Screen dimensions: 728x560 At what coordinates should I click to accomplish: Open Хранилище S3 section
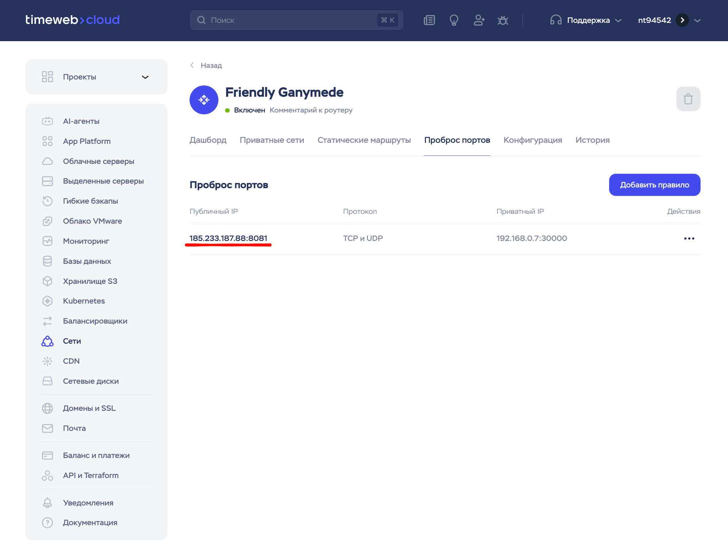[x=90, y=281]
